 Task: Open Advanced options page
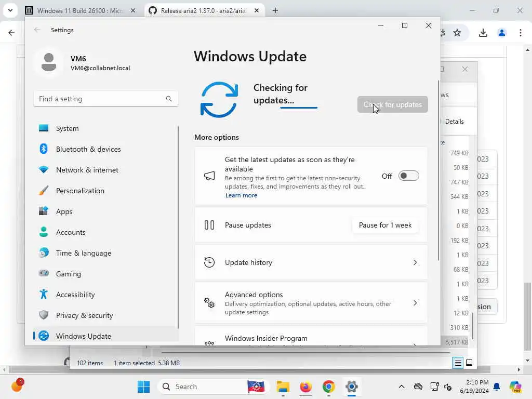point(311,303)
